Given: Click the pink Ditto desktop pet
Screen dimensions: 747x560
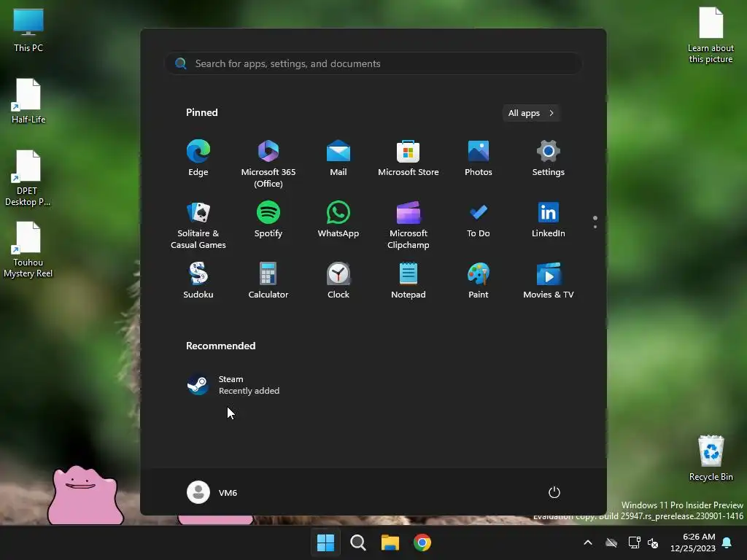Looking at the screenshot, I should pos(85,495).
